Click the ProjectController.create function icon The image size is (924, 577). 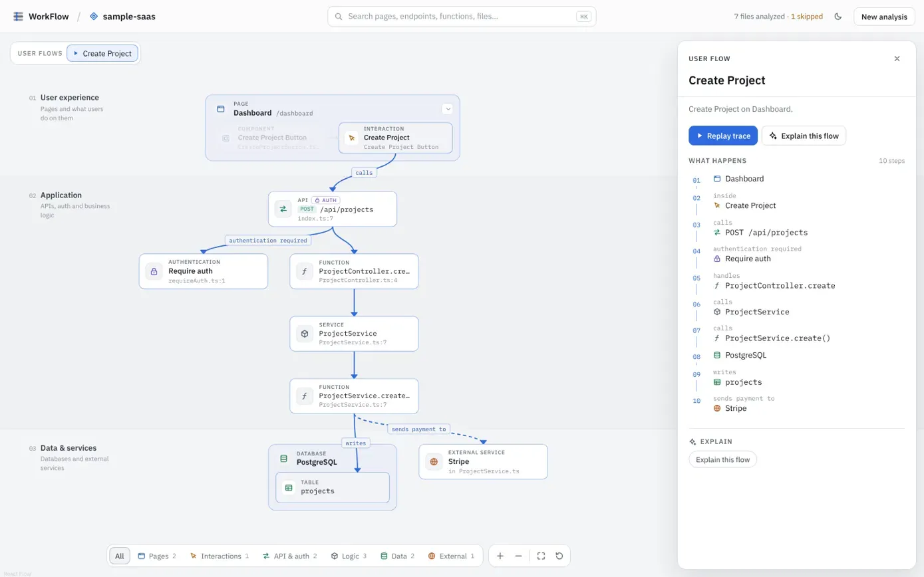point(305,271)
